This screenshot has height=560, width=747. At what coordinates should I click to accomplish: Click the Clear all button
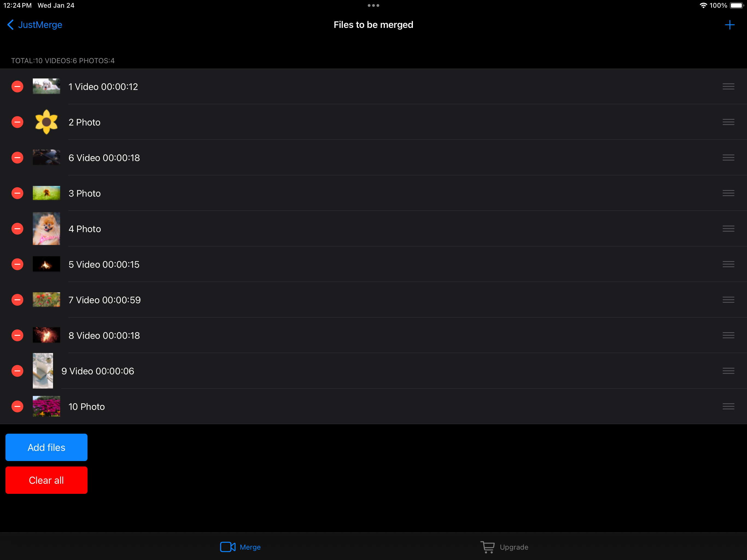[46, 480]
